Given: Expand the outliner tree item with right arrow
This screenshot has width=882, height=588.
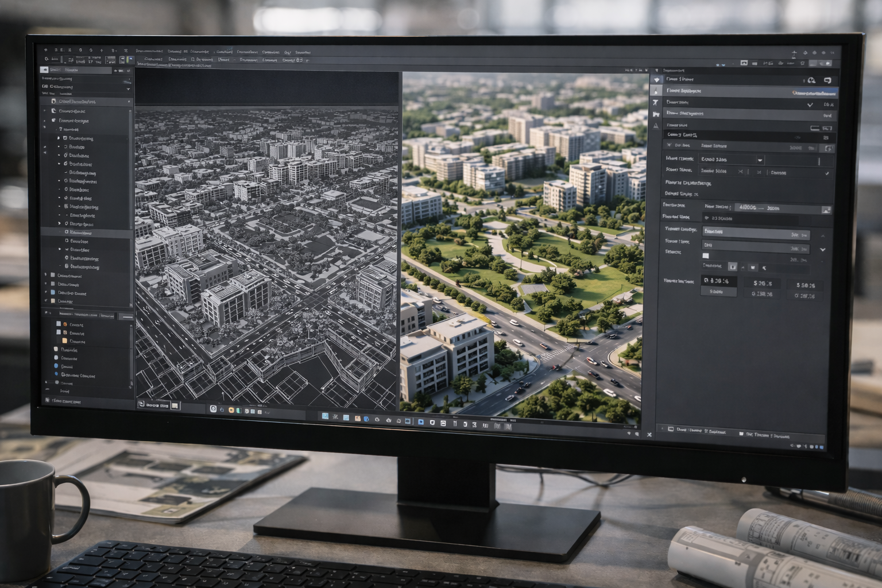Looking at the screenshot, I should [59, 223].
